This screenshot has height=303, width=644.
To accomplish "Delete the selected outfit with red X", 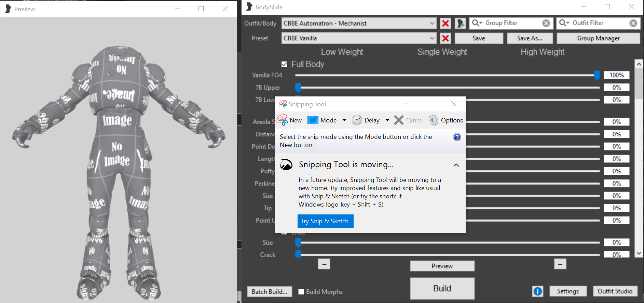I will click(446, 23).
